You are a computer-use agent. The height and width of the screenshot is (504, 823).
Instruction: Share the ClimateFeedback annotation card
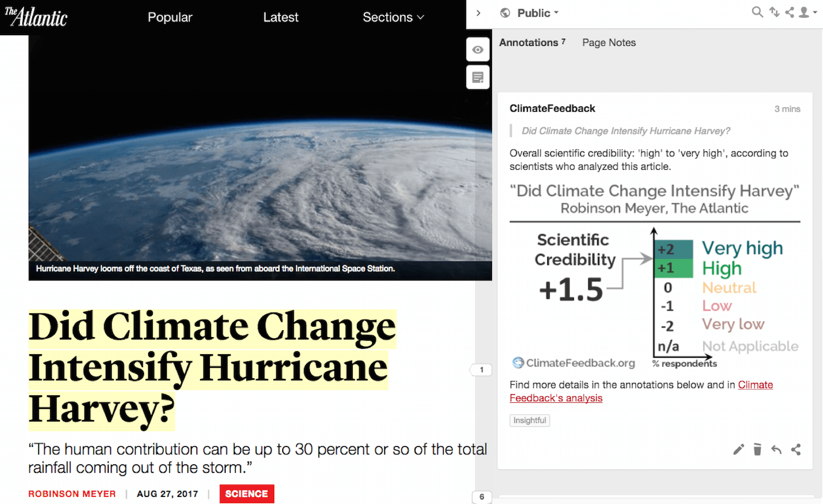coord(796,450)
